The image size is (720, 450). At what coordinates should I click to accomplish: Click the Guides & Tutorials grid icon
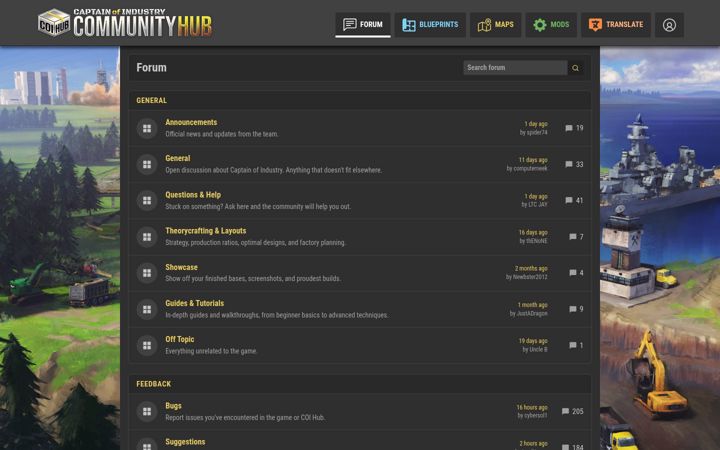(147, 309)
